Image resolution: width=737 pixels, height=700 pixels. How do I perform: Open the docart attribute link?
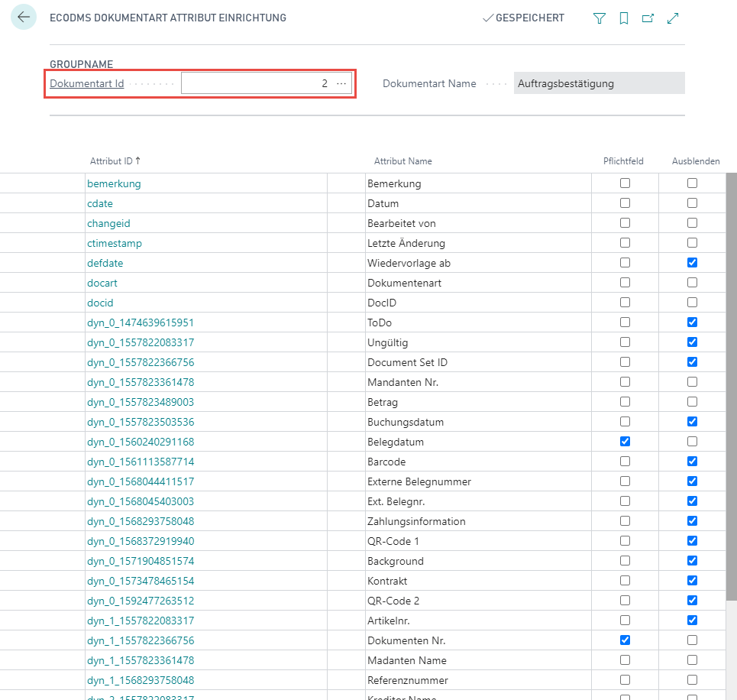(102, 283)
